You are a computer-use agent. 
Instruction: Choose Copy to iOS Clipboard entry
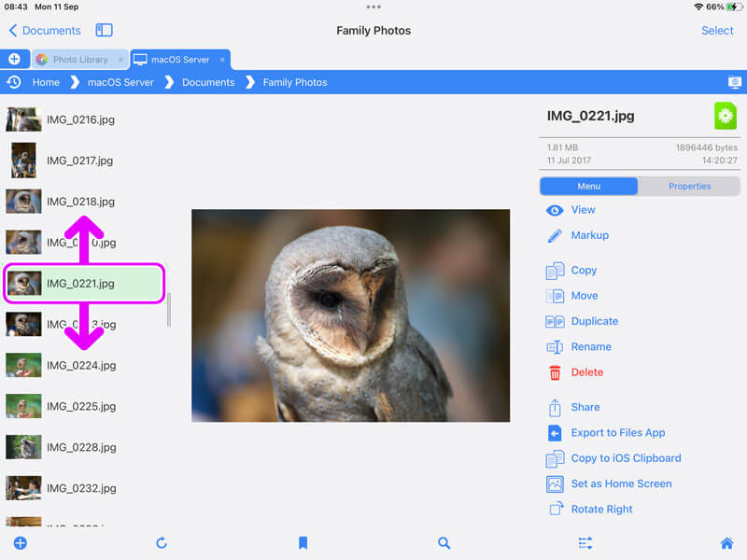pyautogui.click(x=626, y=458)
